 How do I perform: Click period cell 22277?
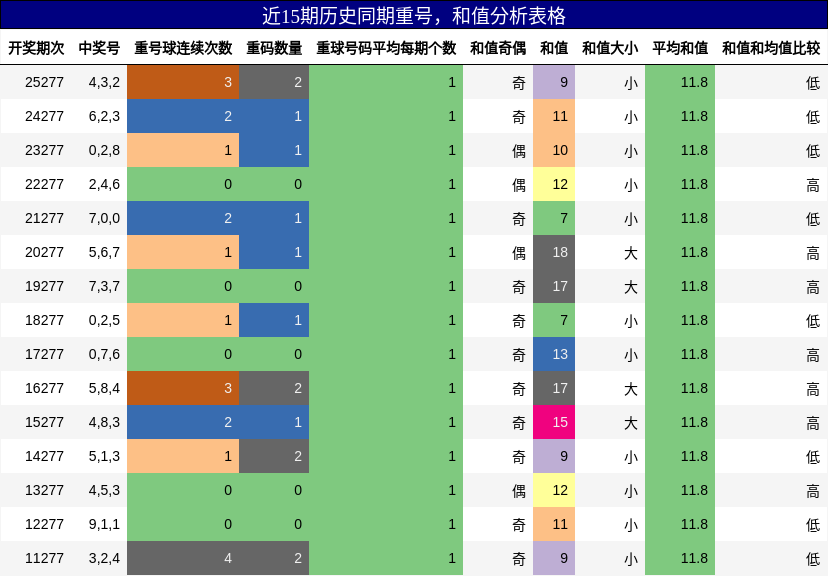pos(44,184)
